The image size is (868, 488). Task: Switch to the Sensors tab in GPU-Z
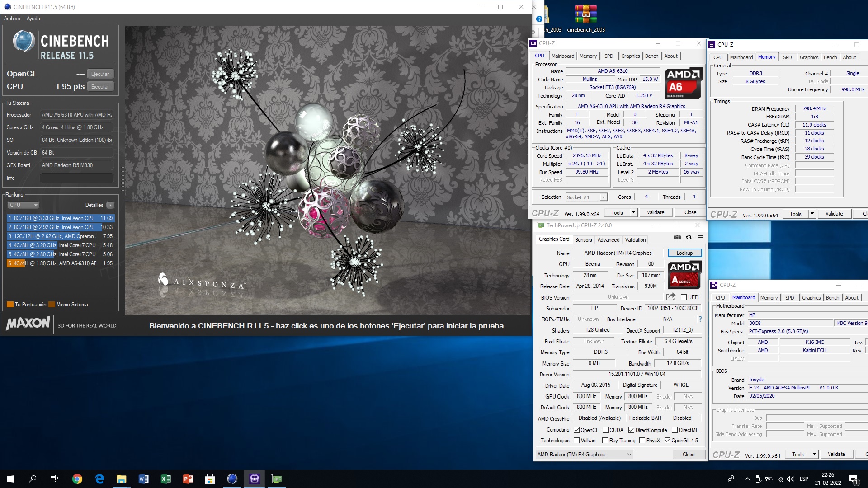point(583,240)
